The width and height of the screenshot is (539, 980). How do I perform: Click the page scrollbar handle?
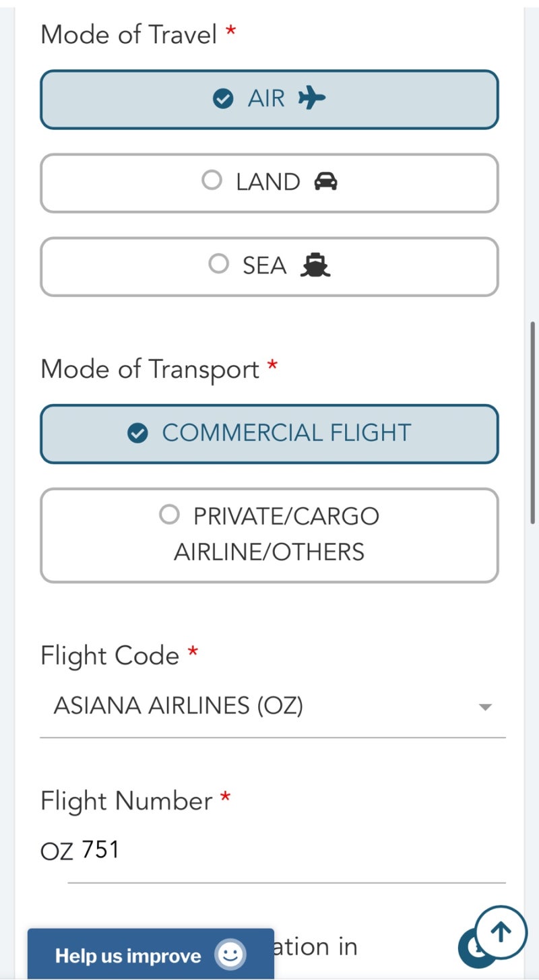[x=533, y=422]
